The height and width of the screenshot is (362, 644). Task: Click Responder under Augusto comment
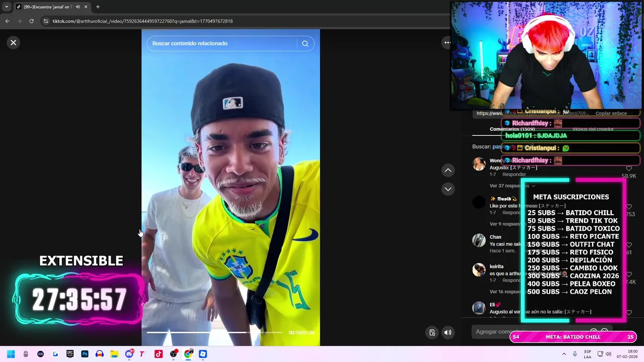click(514, 174)
